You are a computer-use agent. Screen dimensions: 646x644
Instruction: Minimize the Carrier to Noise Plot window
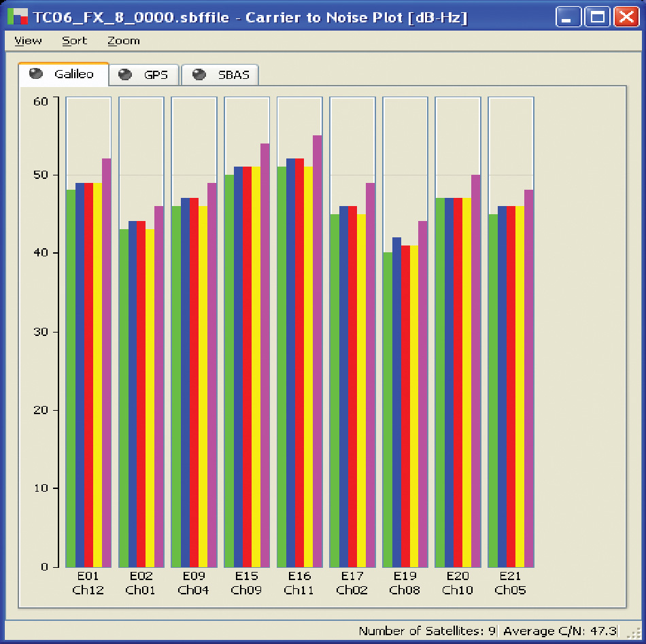pos(570,17)
